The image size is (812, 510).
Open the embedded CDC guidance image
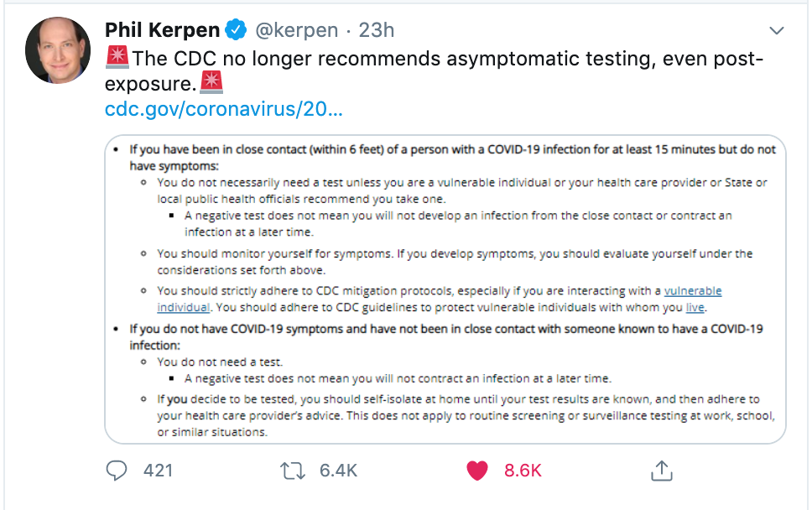pos(445,289)
